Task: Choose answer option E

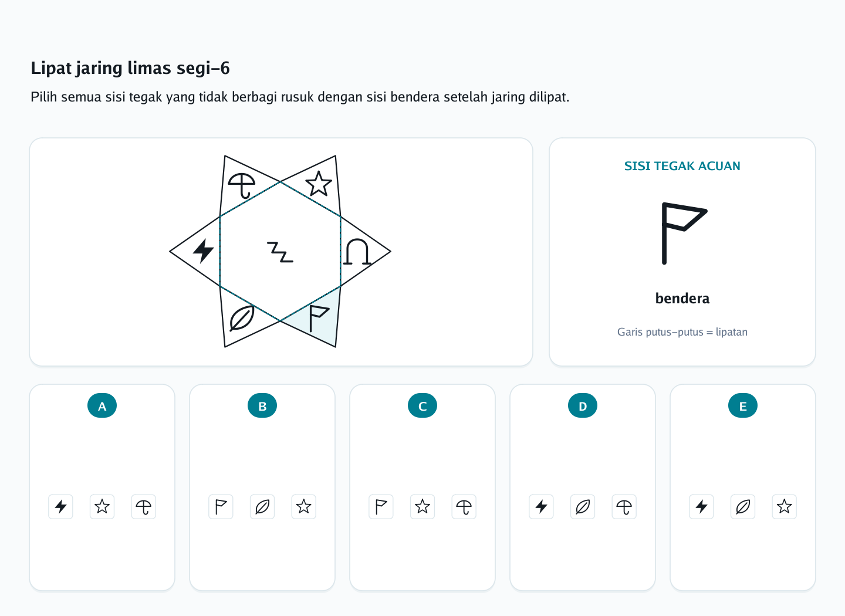Action: tap(743, 488)
